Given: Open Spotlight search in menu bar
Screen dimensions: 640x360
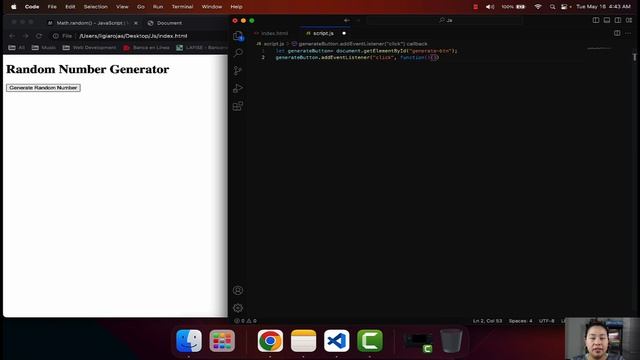Looking at the screenshot, I should 552,7.
